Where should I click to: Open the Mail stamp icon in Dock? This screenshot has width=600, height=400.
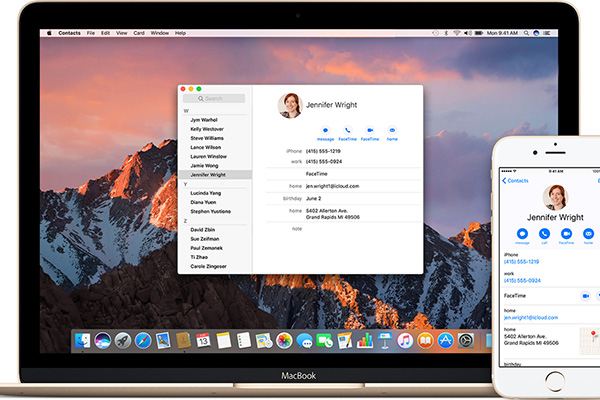point(163,341)
